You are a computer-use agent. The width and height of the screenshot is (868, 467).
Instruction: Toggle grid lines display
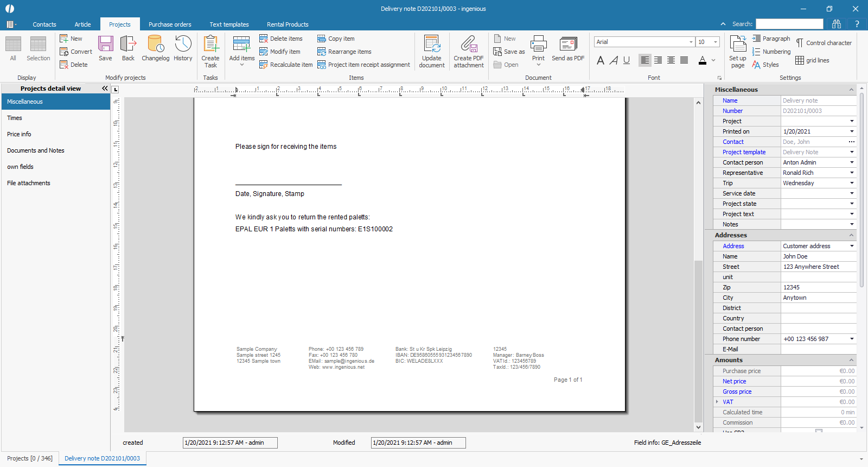812,60
